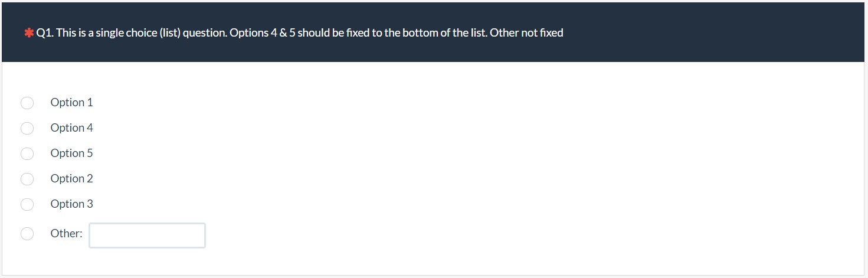Click the 'Option 1' text label
Screen dimensions: 868x278
coord(71,103)
